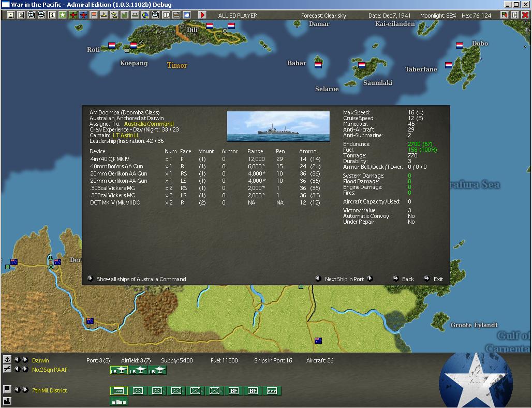Open the globe toolbar icon
The height and width of the screenshot is (408, 532).
coord(145,15)
